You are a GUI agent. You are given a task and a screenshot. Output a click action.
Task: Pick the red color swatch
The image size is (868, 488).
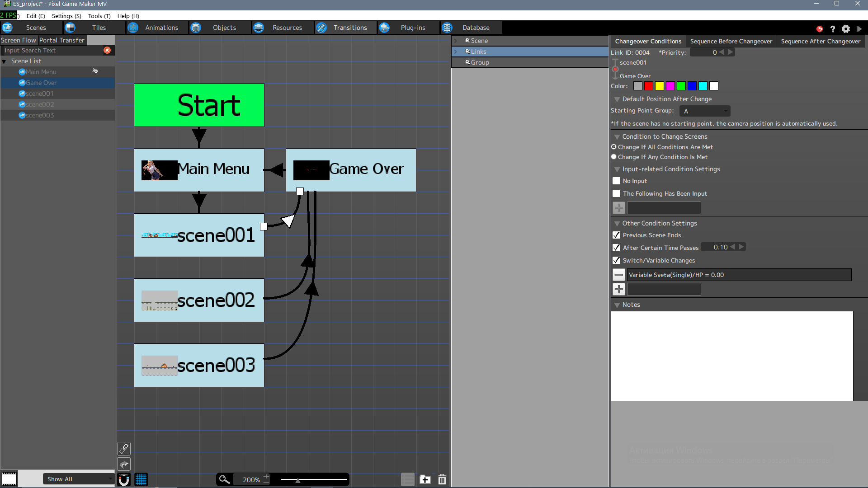[x=649, y=86]
